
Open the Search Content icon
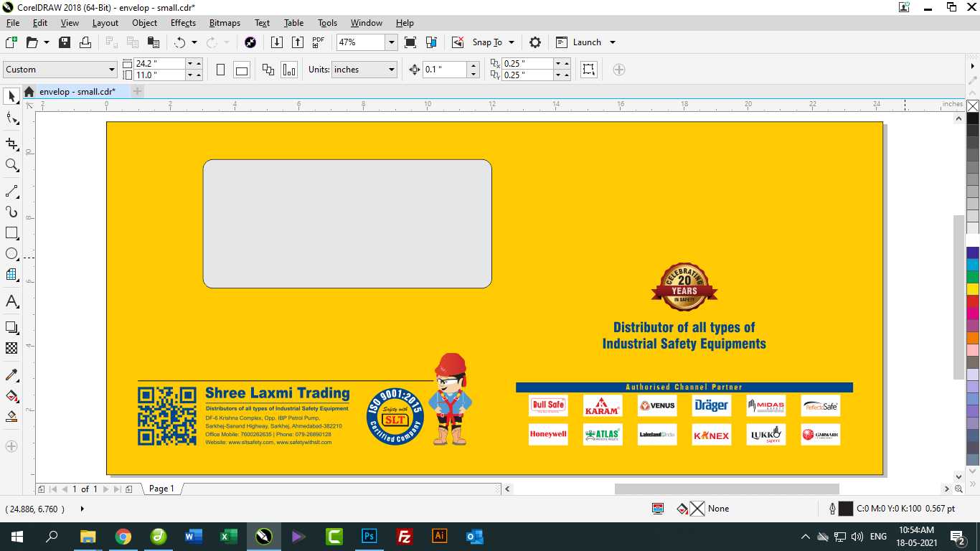click(x=250, y=42)
